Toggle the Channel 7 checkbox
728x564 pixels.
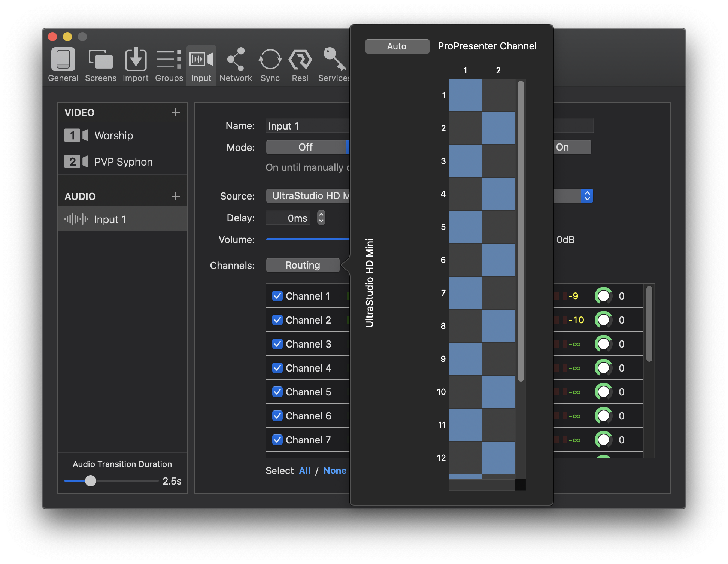pyautogui.click(x=277, y=440)
